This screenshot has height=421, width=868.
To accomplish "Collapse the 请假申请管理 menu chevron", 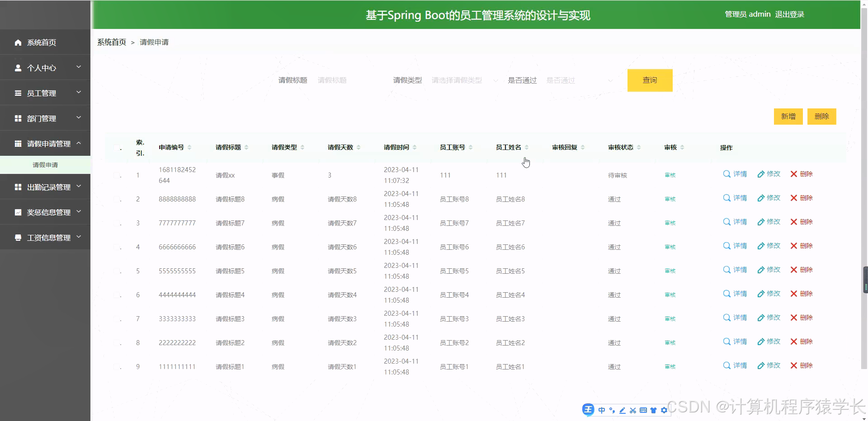I will (79, 143).
